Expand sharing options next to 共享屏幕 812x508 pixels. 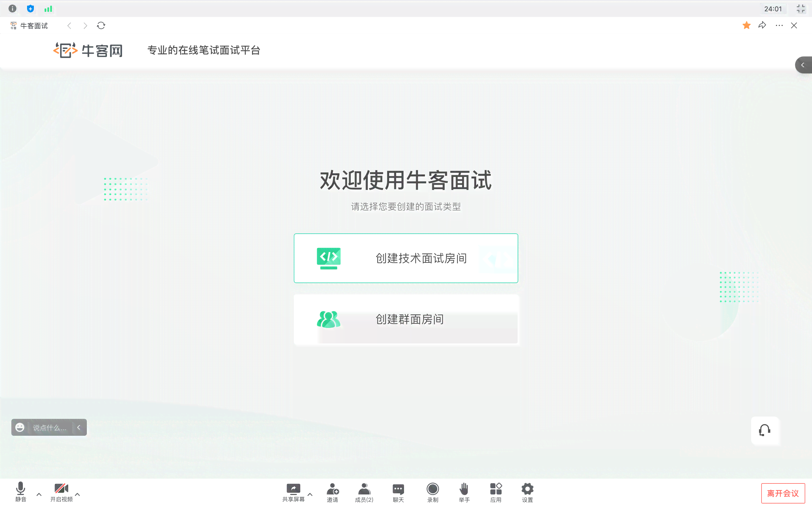(310, 494)
